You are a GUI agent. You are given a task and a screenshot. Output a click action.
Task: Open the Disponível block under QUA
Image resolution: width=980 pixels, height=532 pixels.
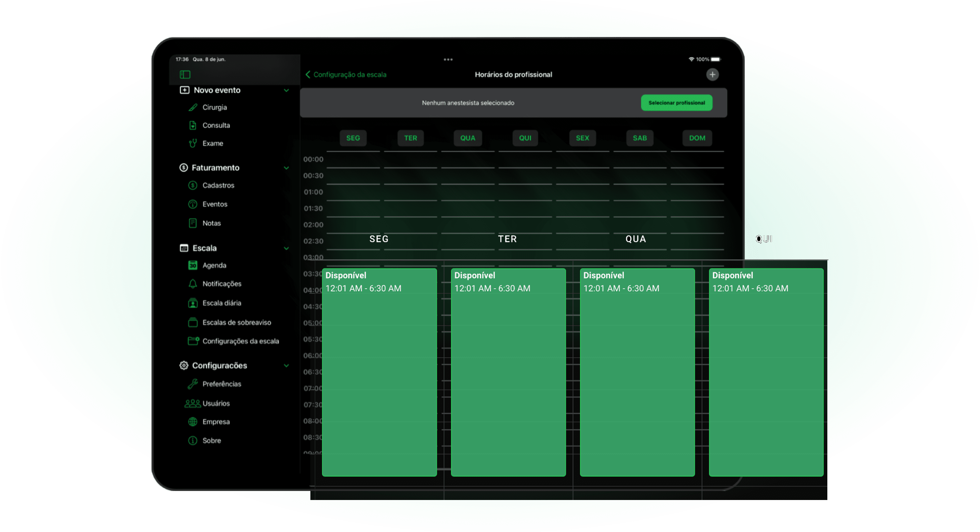[x=637, y=373]
